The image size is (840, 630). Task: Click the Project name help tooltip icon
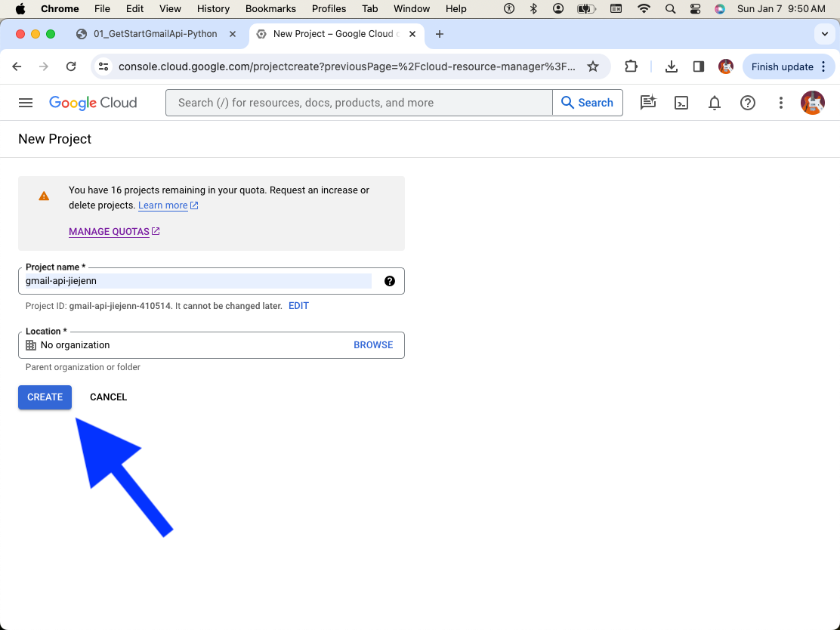click(x=390, y=281)
